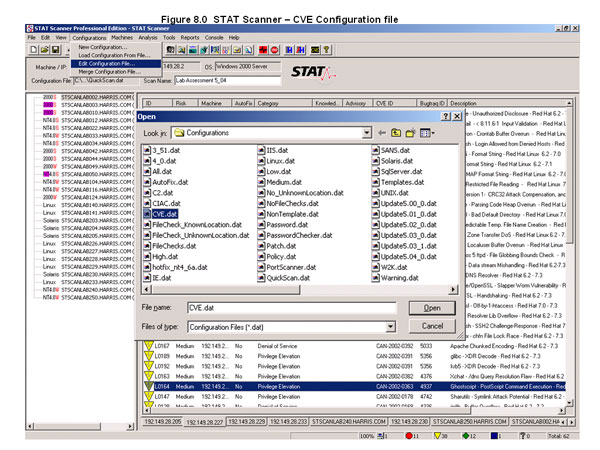
Task: Click the yellow triangle icon of row L0147
Action: (148, 396)
